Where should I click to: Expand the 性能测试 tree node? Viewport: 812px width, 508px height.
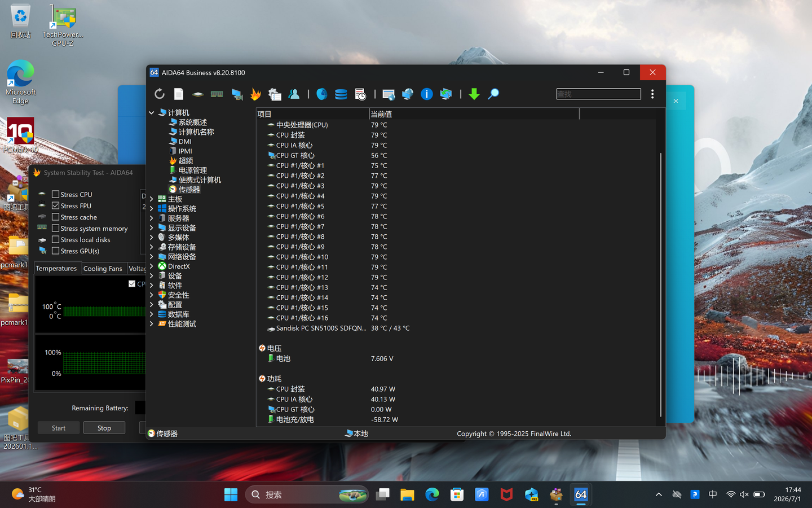152,324
